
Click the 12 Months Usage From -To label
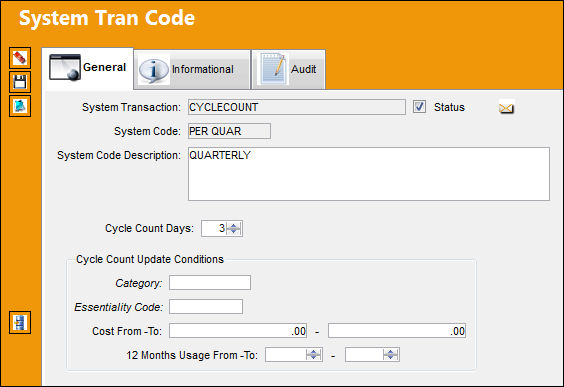point(192,355)
